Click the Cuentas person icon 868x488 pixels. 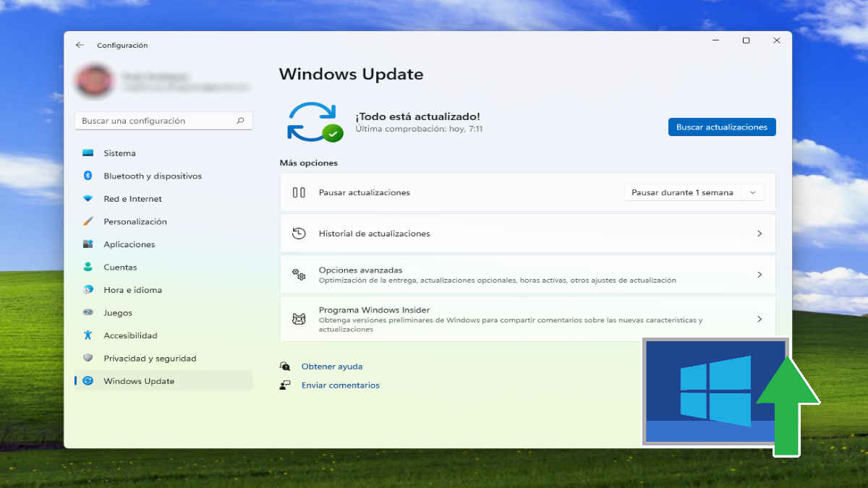88,267
